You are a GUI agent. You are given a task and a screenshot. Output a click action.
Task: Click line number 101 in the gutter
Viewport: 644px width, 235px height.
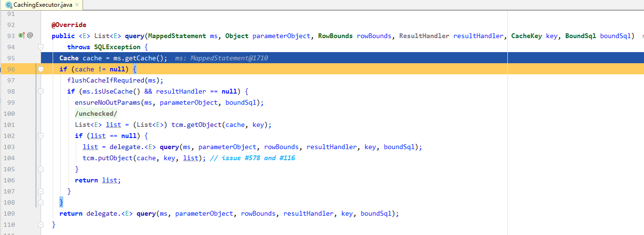click(9, 124)
